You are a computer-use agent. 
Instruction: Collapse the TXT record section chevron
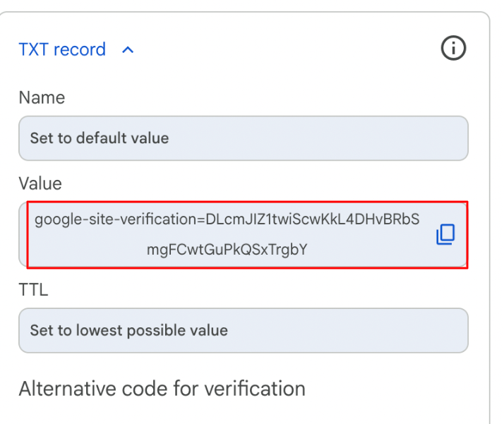[x=128, y=50]
